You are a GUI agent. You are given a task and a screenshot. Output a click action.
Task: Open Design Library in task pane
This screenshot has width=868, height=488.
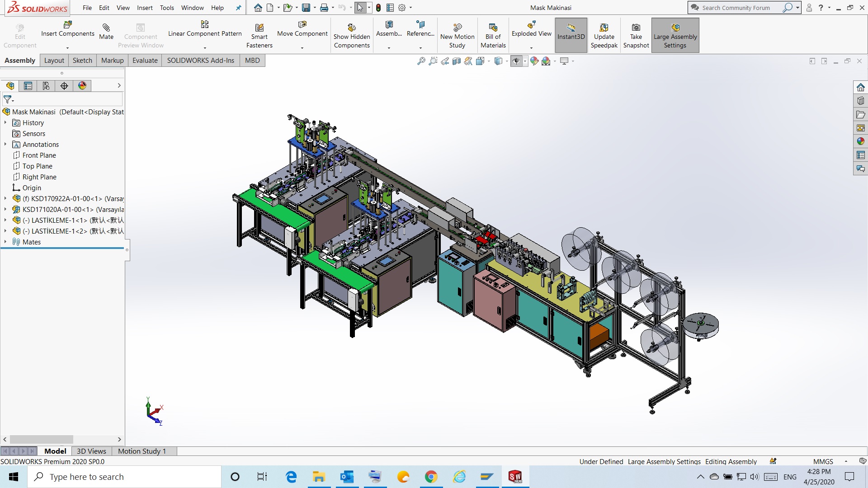860,101
